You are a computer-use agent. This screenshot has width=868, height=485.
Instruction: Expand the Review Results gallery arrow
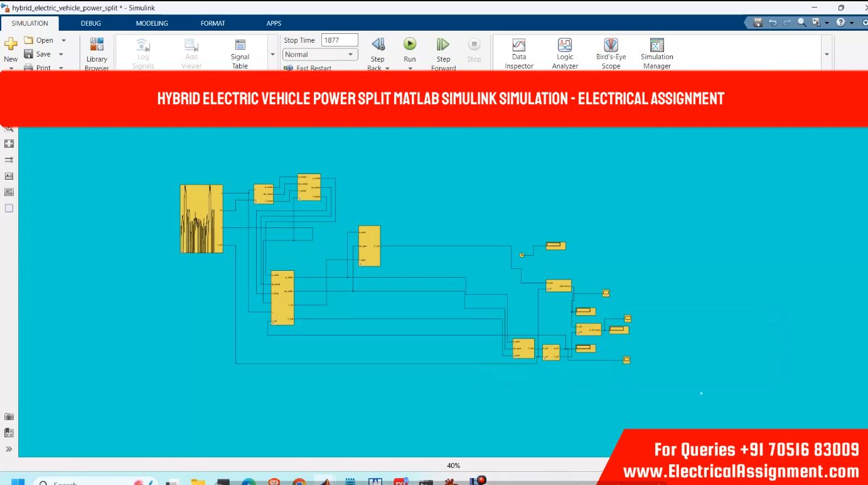[x=827, y=55]
